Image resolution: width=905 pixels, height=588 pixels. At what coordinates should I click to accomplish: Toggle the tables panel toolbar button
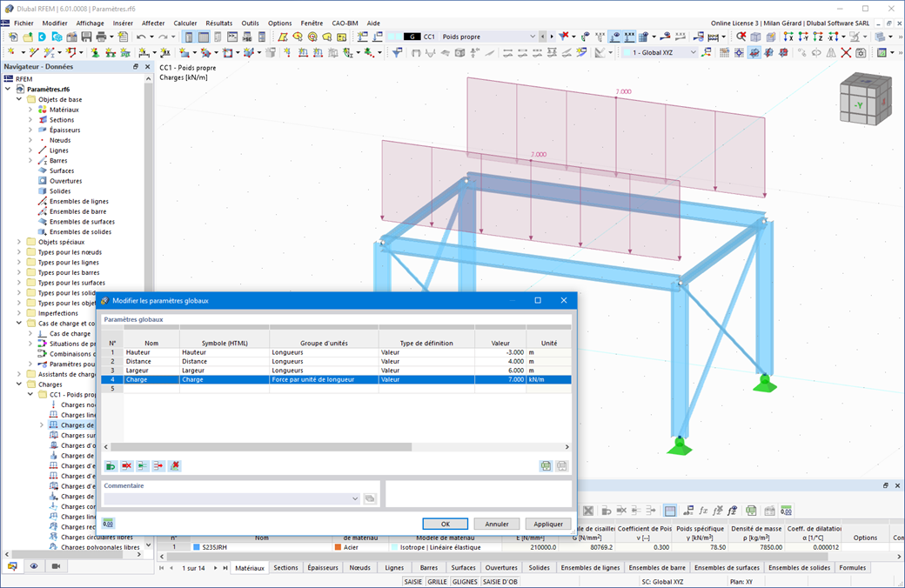coord(203,37)
